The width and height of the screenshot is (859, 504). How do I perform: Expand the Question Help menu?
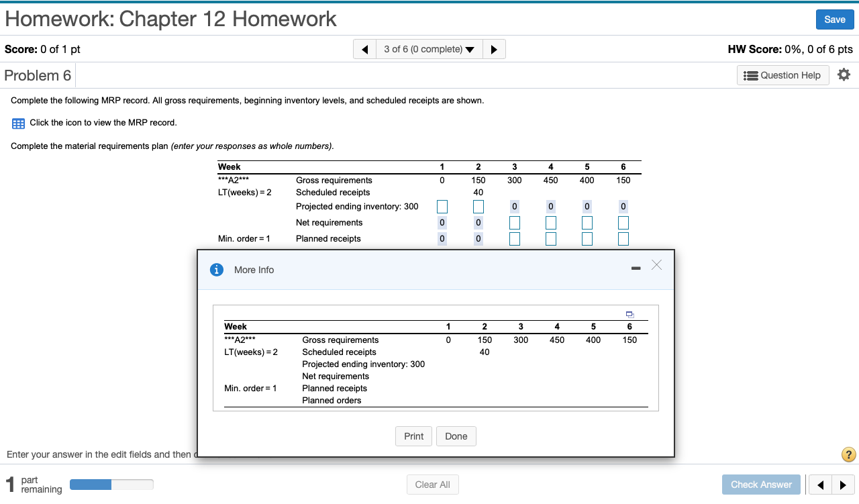[x=782, y=75]
